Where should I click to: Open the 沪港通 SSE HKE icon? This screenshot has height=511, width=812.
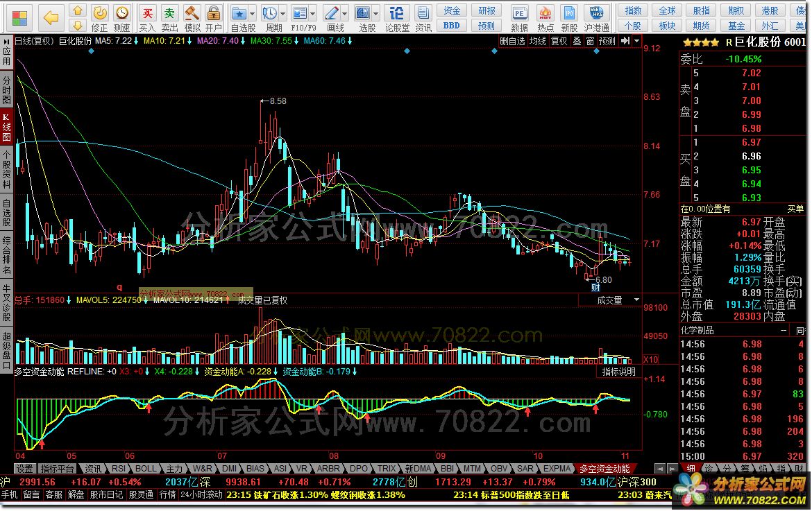pos(597,13)
